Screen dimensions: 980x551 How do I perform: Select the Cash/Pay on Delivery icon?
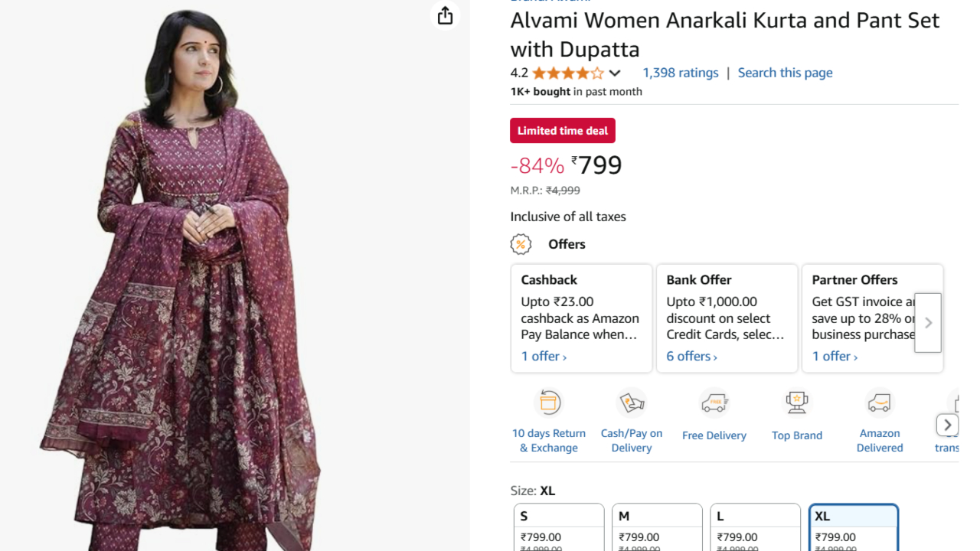[x=632, y=402]
